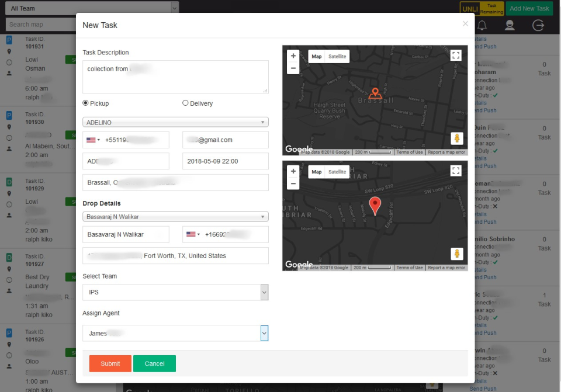Viewport: 561px width, 392px height.
Task: Open drop phone country flag selector
Action: click(193, 234)
